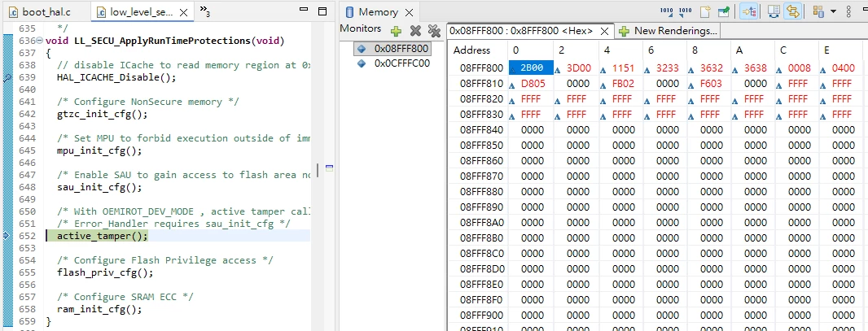Screen dimensions: 868x331
Task: Click the instruction pointer arrow at line 652
Action: [x=6, y=236]
